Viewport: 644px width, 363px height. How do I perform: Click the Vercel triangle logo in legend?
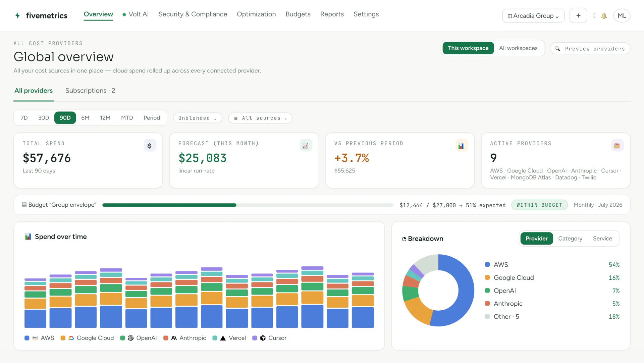[223, 338]
